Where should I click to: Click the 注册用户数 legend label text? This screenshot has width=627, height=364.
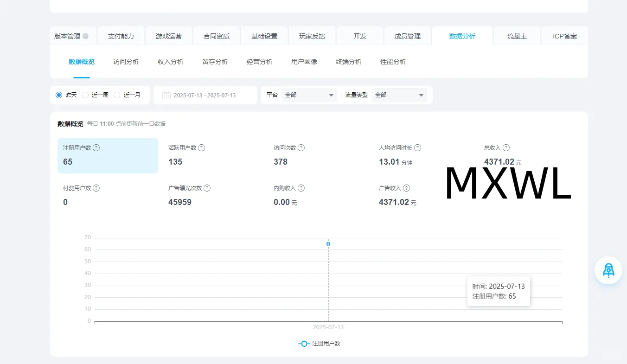pyautogui.click(x=326, y=344)
